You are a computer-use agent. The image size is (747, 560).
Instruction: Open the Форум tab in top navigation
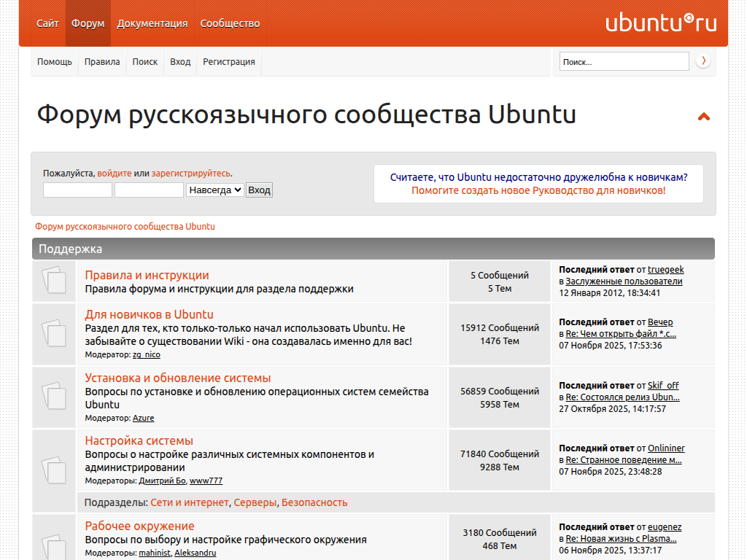[x=88, y=23]
